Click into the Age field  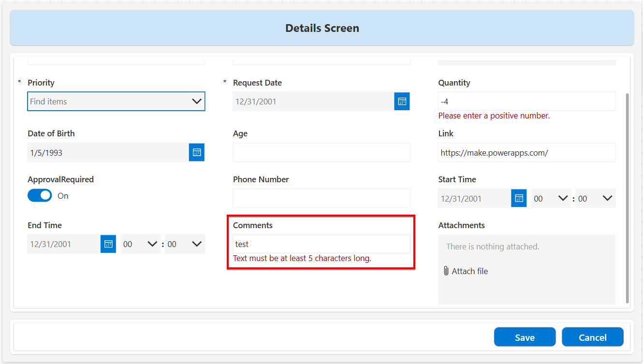(321, 152)
